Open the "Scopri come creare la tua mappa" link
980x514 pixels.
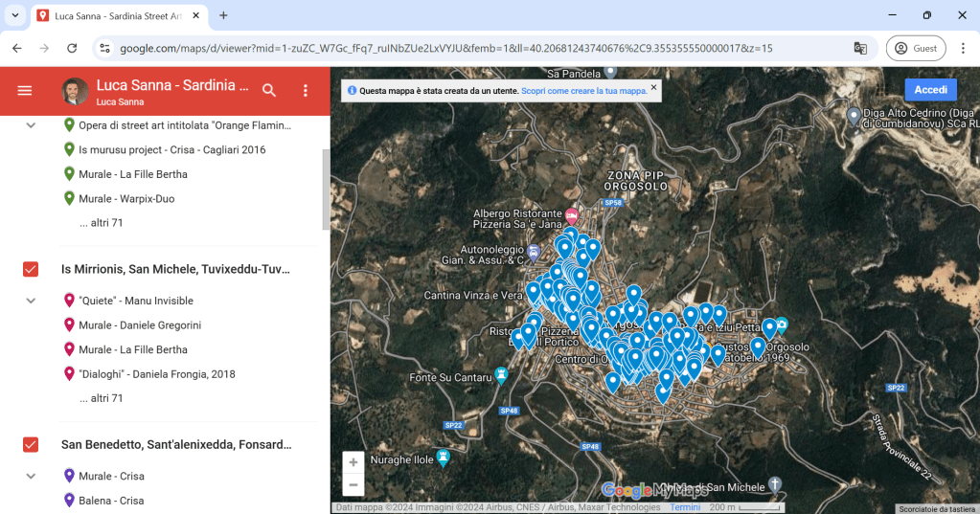coord(584,91)
